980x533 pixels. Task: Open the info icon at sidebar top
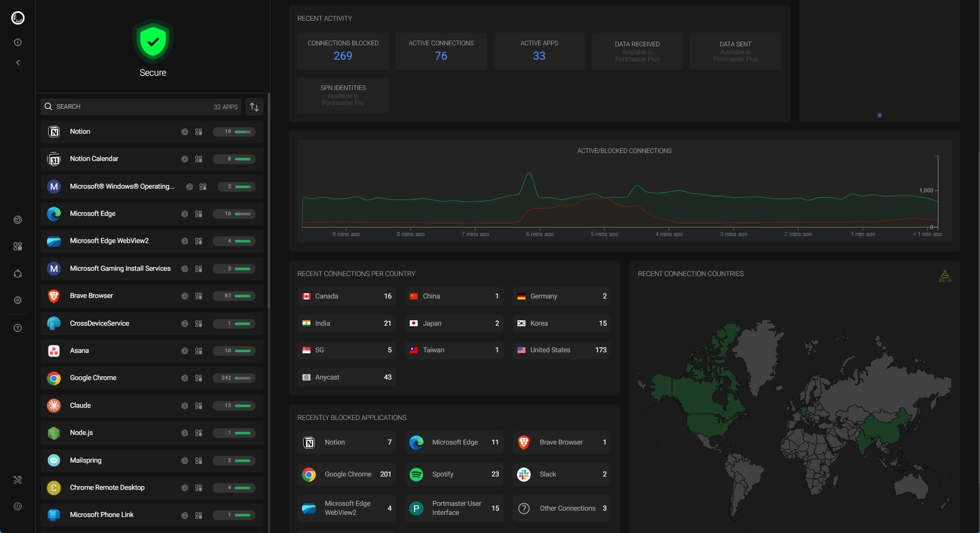tap(18, 42)
